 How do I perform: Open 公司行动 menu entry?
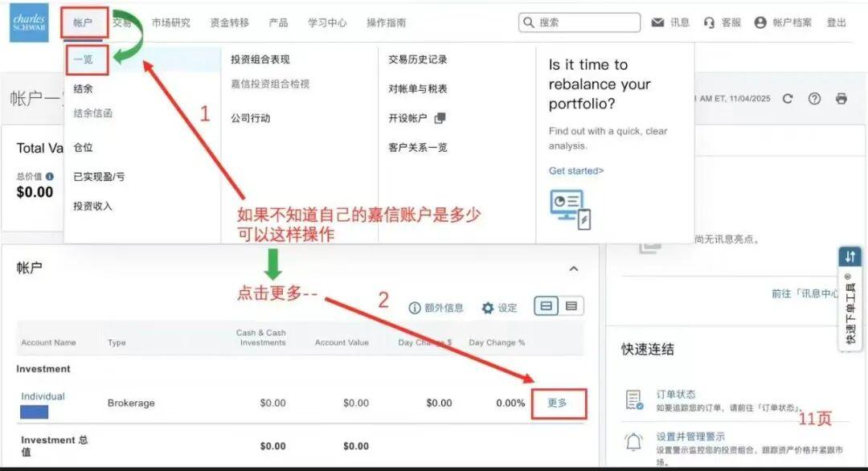(x=250, y=118)
